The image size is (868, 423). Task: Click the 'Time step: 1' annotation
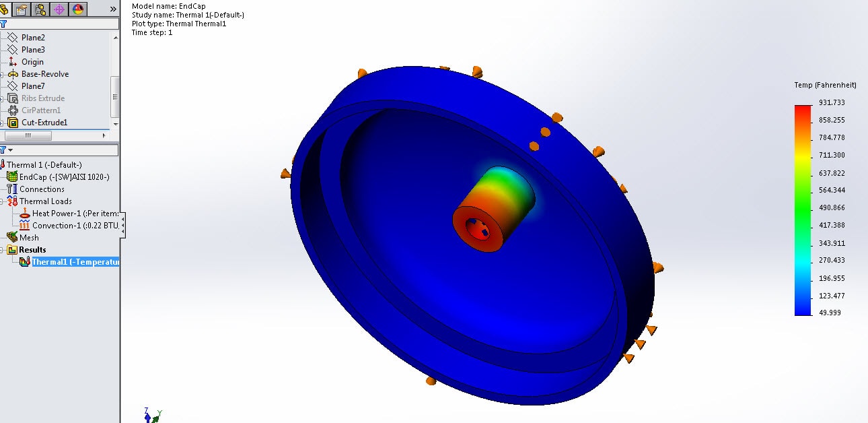coord(152,32)
